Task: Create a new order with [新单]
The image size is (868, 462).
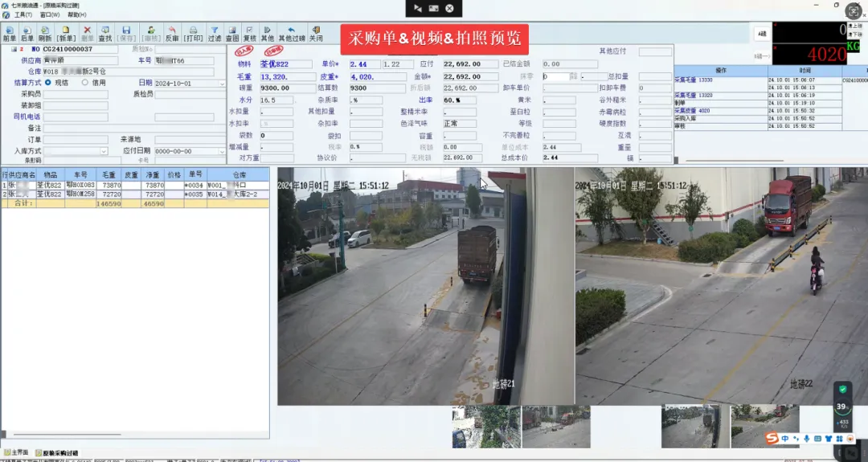Action: (66, 34)
